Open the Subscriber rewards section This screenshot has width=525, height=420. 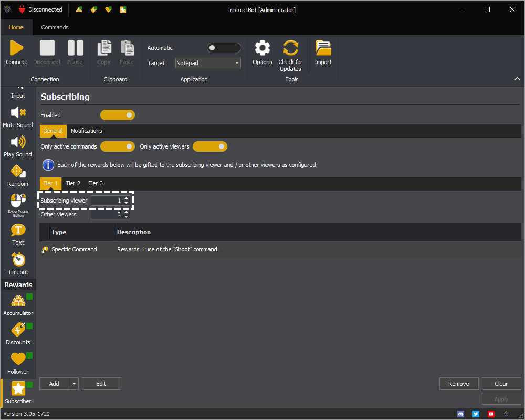click(18, 393)
